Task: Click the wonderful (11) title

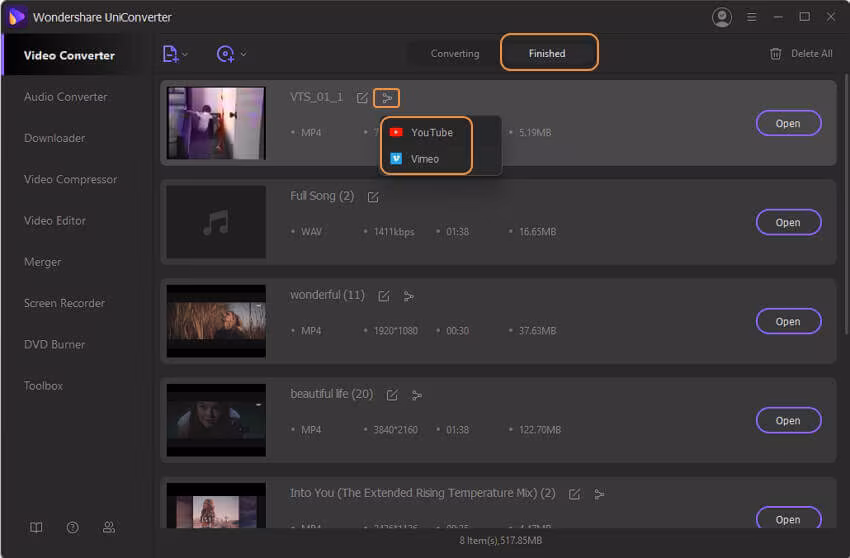Action: click(x=327, y=295)
